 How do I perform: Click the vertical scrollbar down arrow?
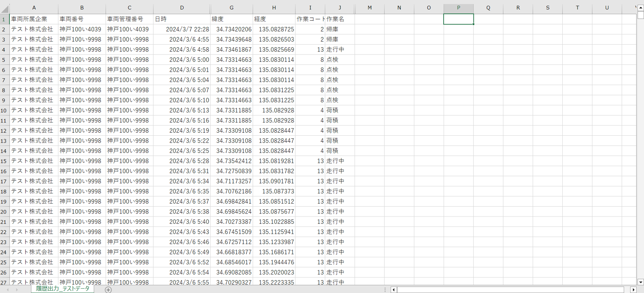coord(641,282)
